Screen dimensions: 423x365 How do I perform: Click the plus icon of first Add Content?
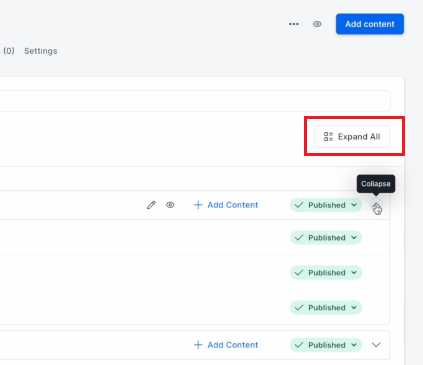[x=198, y=205]
